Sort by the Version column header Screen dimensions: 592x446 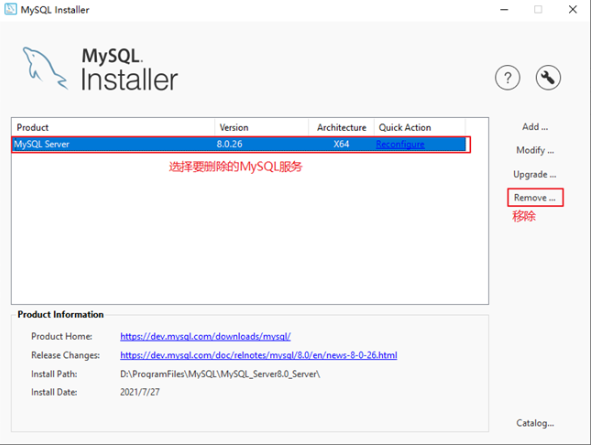tap(262, 128)
